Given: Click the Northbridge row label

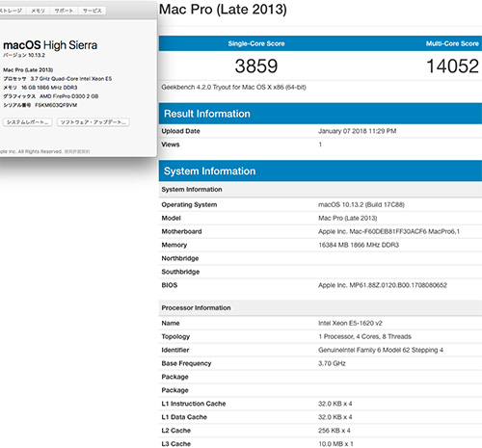Looking at the screenshot, I should (x=180, y=258).
